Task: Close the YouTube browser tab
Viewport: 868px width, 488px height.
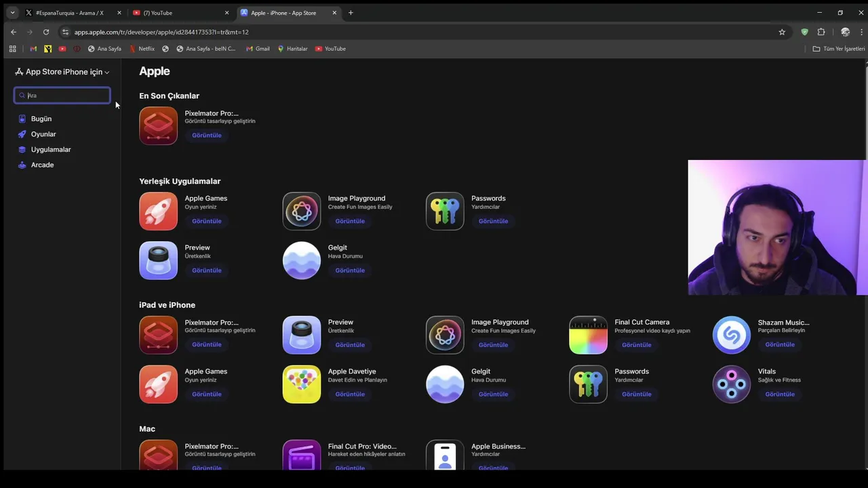Action: tap(226, 13)
